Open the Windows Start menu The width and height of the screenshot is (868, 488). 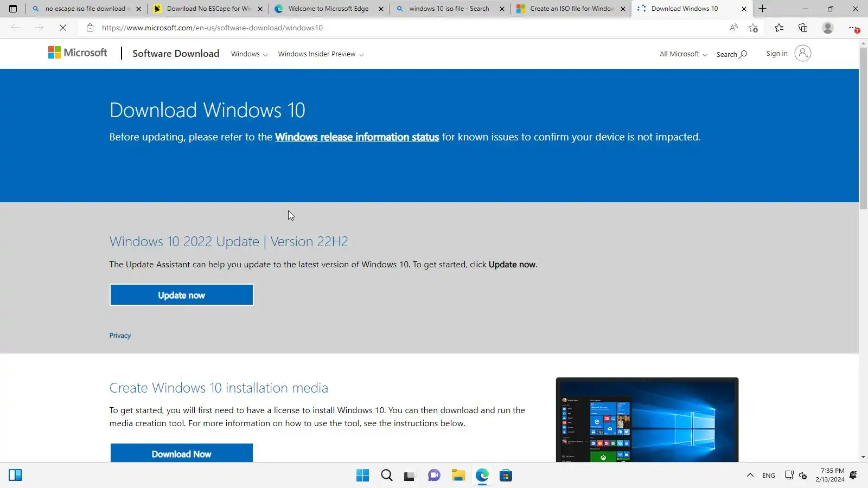pyautogui.click(x=362, y=476)
